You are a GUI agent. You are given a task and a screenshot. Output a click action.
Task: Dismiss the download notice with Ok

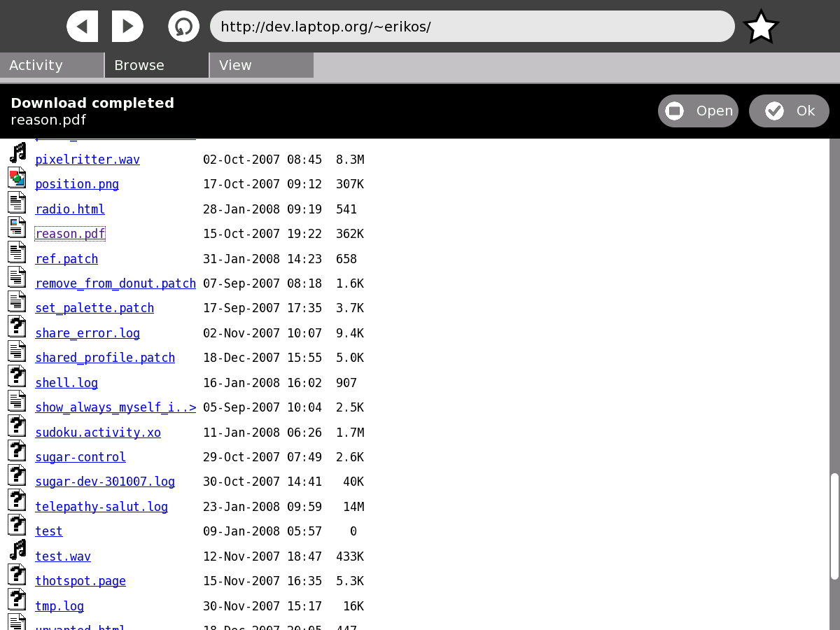789,111
